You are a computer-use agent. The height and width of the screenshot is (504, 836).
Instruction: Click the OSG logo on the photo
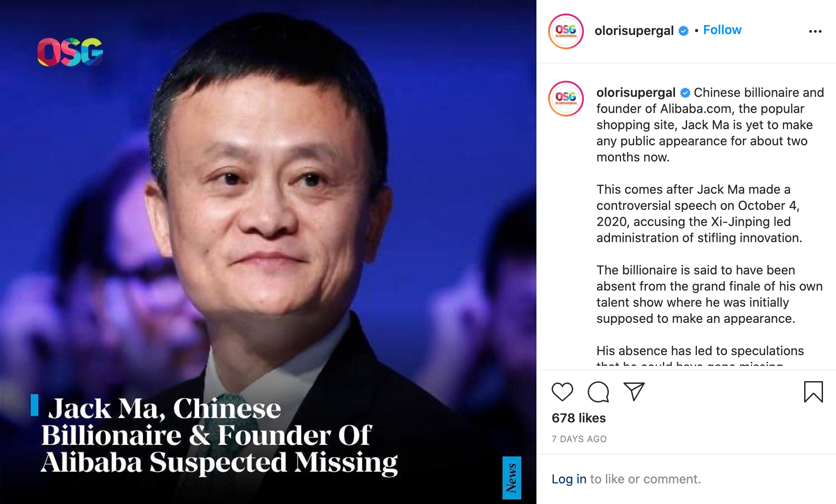pyautogui.click(x=70, y=52)
